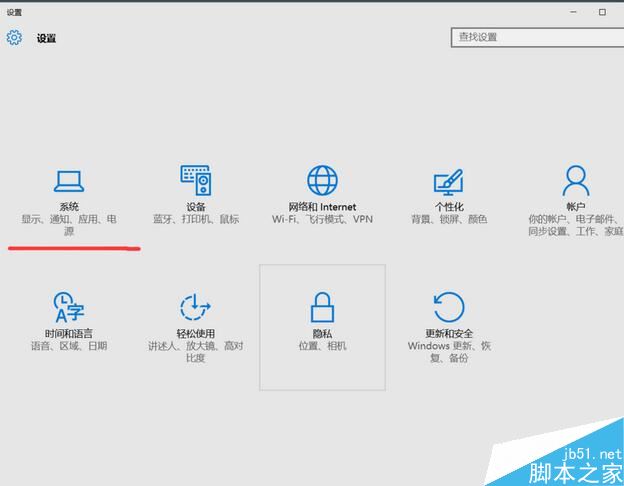
Task: Click the description 语音、区域、日期
Action: tap(69, 345)
